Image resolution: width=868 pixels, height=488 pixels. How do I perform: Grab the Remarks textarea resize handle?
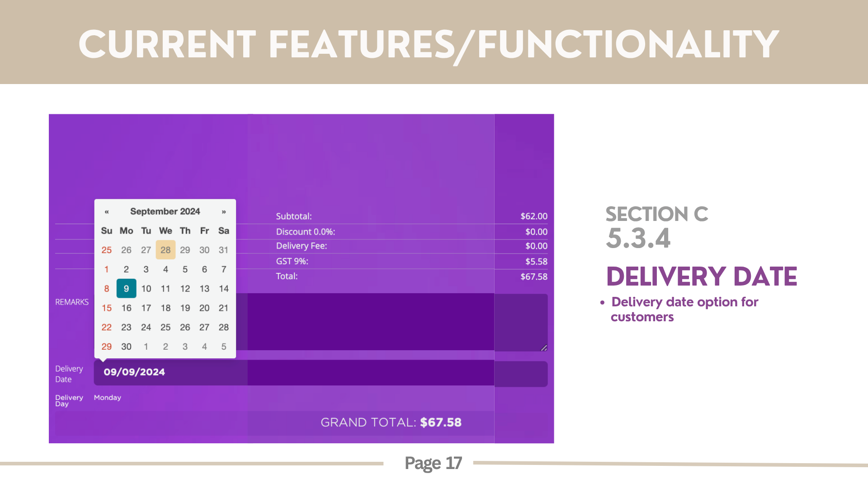click(x=544, y=347)
